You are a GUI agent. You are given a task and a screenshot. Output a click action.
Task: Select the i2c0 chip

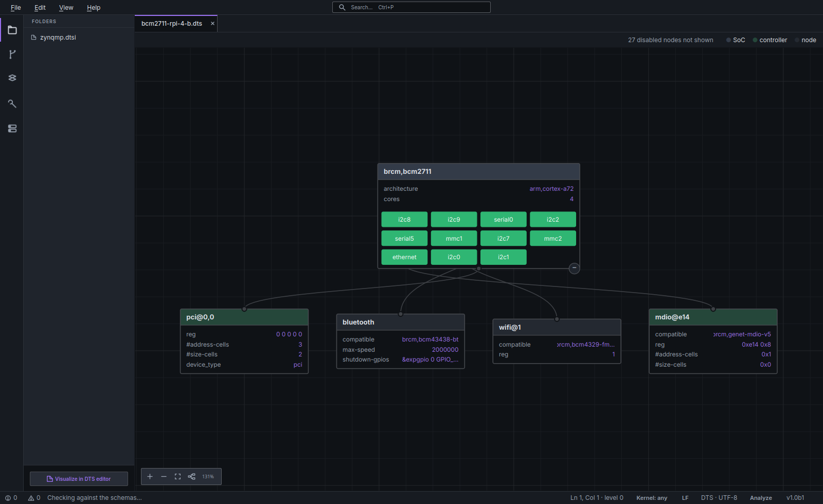click(x=454, y=257)
